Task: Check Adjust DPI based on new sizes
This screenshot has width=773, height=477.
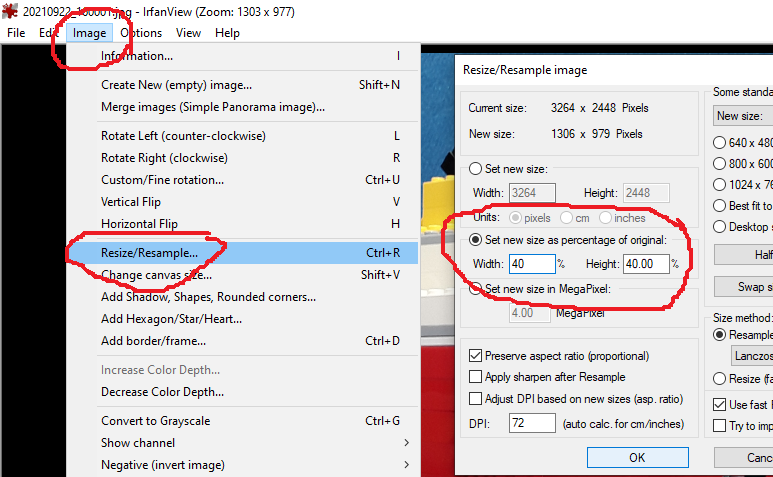Action: (476, 399)
